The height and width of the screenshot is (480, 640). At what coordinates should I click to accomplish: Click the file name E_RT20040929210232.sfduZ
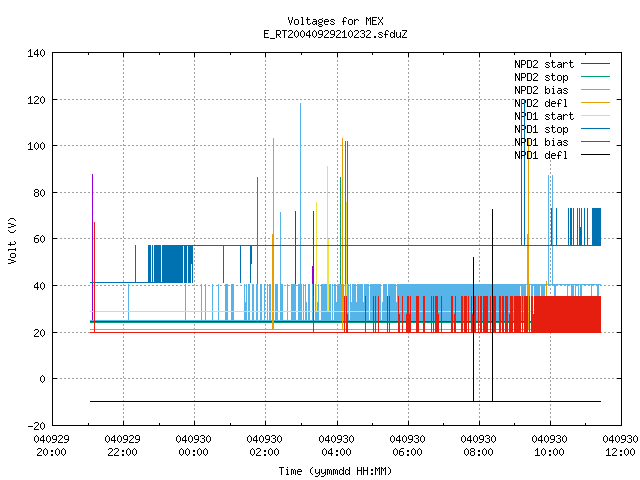click(x=335, y=34)
